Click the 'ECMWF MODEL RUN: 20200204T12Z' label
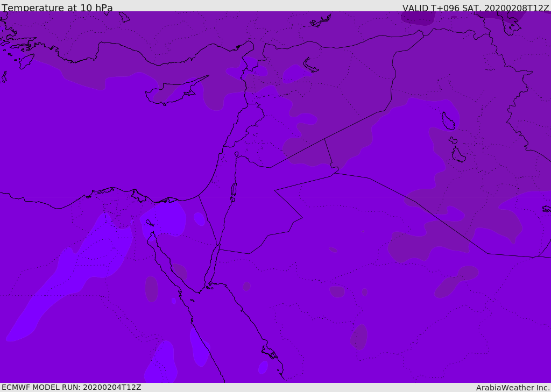 (72, 387)
